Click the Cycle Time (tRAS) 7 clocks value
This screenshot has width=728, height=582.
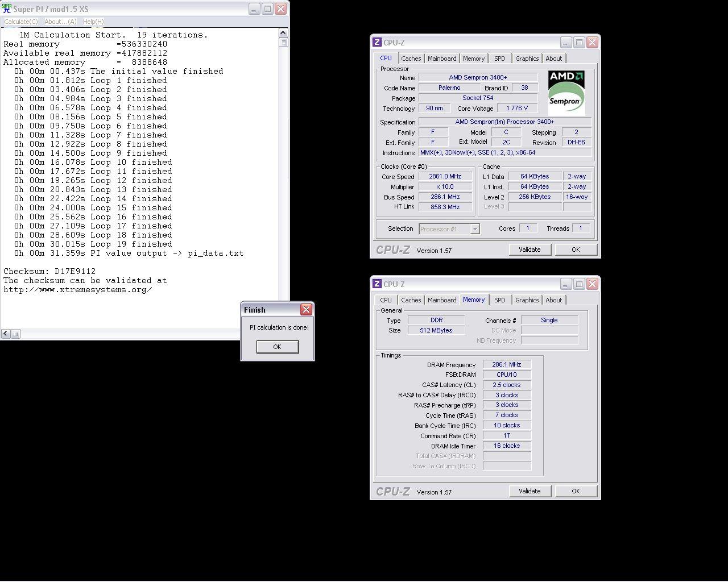coord(507,415)
